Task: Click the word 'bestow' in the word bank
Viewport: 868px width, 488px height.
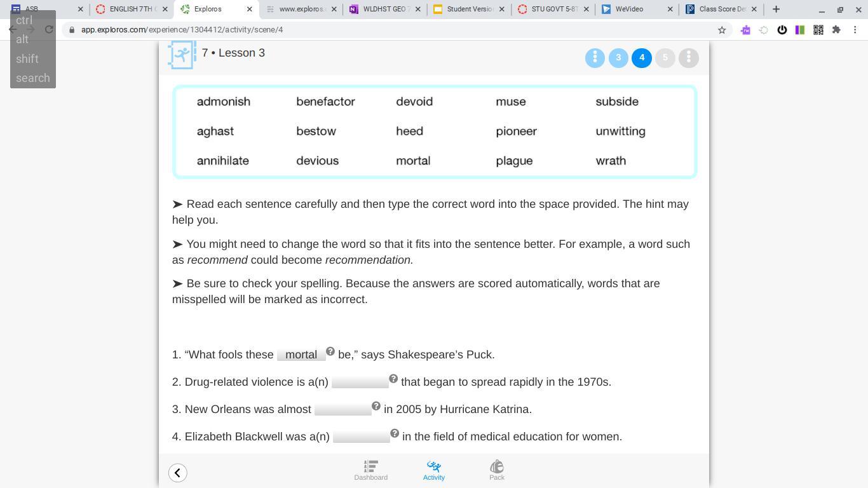Action: [x=316, y=132]
